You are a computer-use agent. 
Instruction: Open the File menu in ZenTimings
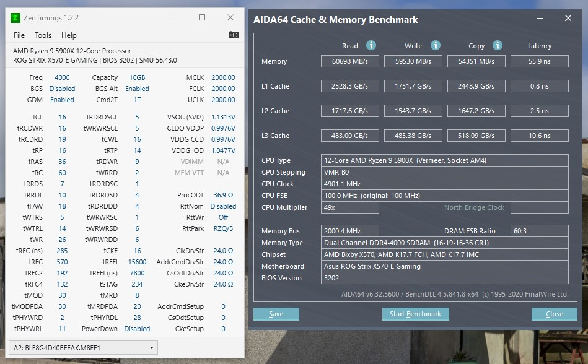[19, 35]
